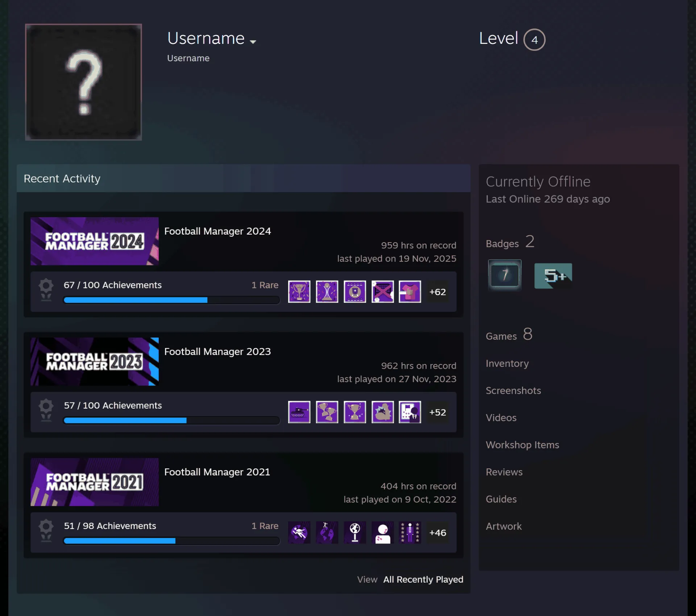The width and height of the screenshot is (696, 616).
Task: Click the trophy achievement icon for FM 2024
Action: click(x=299, y=292)
